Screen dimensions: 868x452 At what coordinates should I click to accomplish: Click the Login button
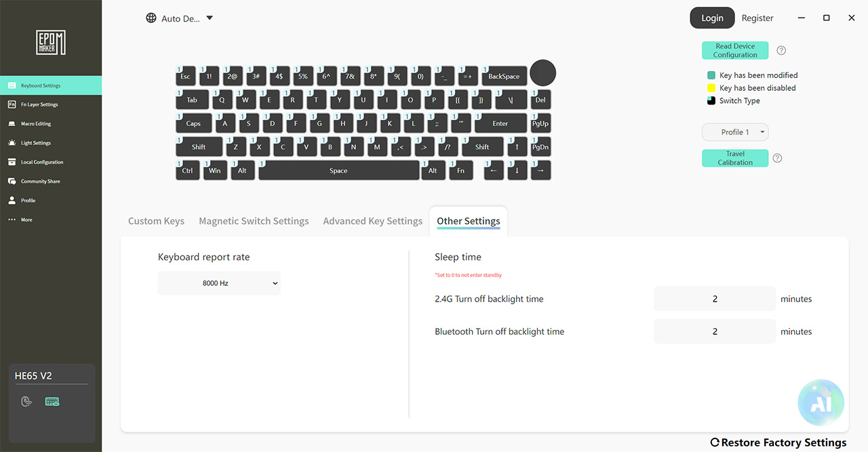click(x=712, y=18)
